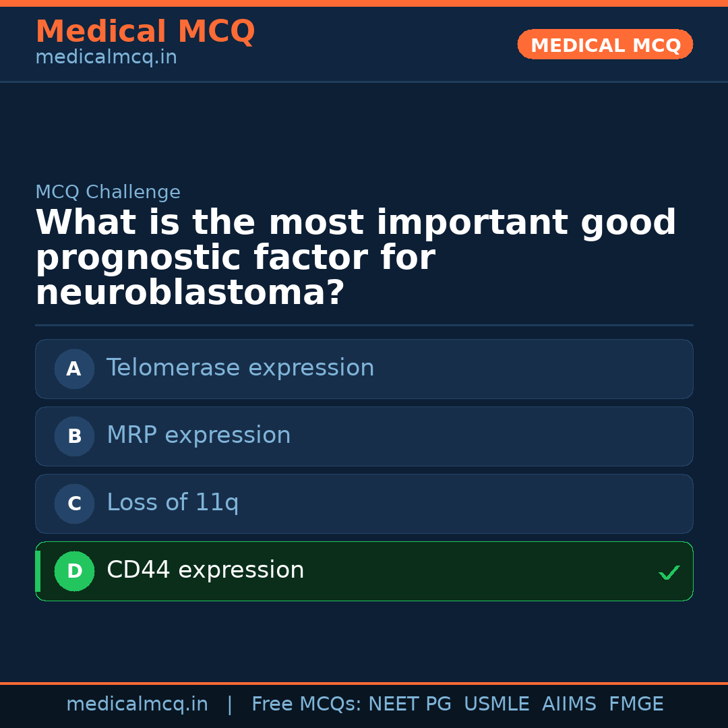Choose the Loss of 11q answer

click(364, 504)
